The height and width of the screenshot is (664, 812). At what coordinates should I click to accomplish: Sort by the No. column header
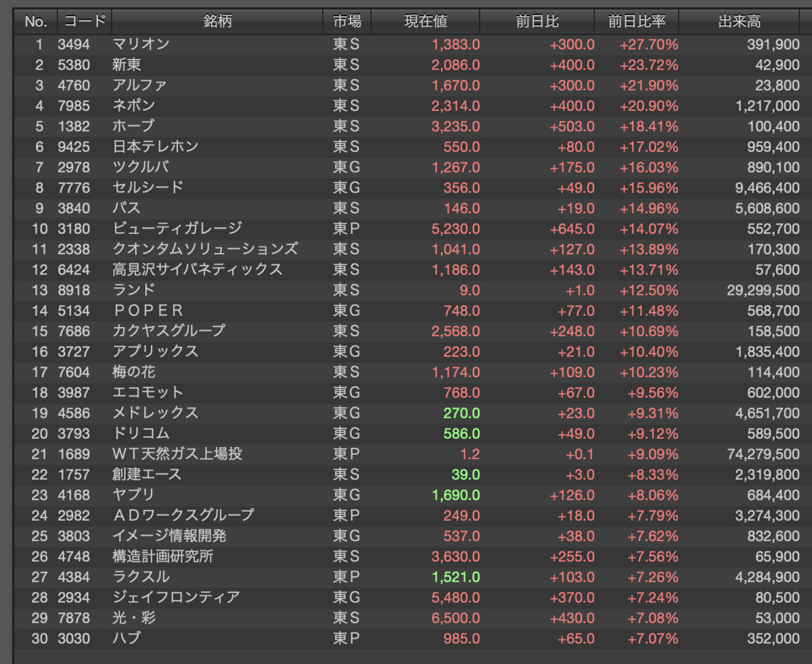click(x=35, y=22)
